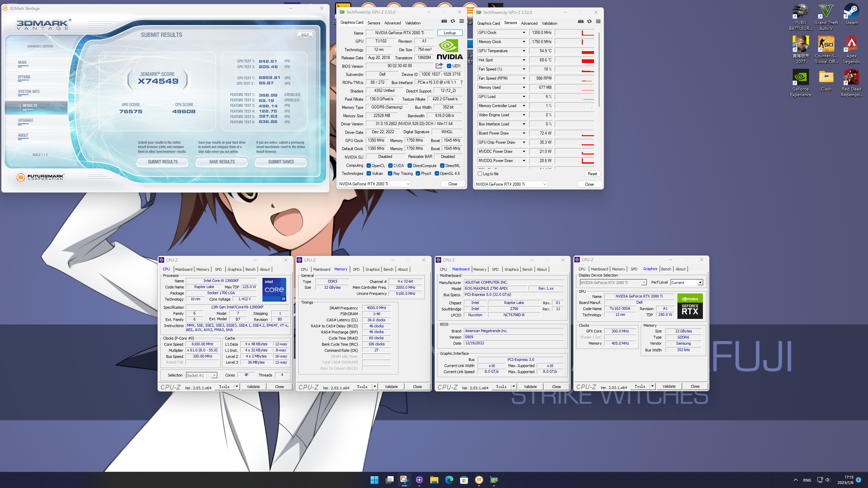This screenshot has width=868, height=488.
Task: Open Memory Clock sensor dropdown
Action: click(x=524, y=42)
